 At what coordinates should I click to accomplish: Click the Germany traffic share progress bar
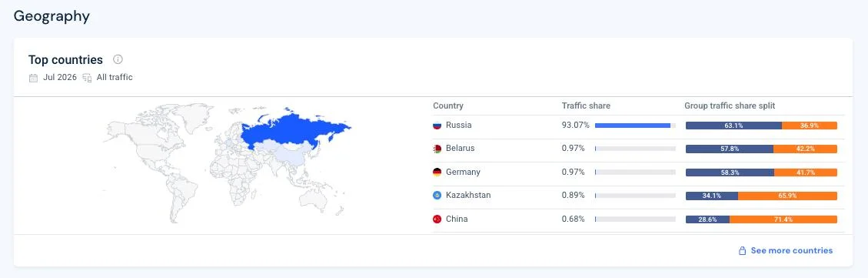click(635, 172)
